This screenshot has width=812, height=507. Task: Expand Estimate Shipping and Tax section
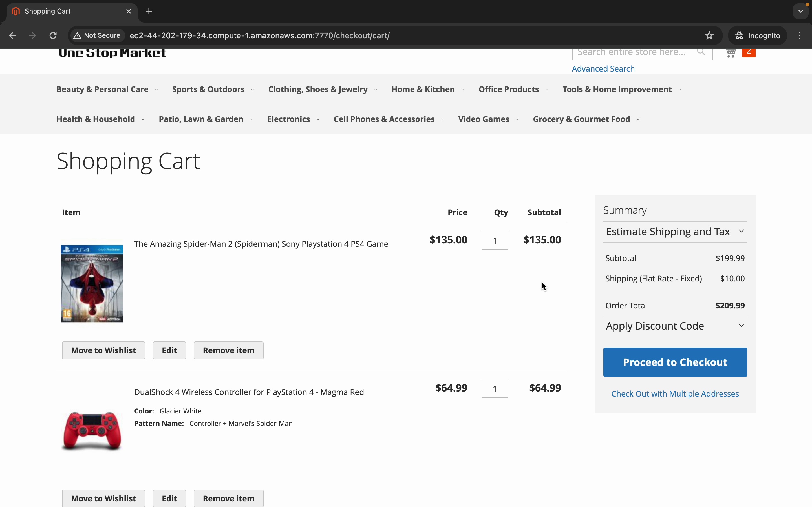coord(674,232)
